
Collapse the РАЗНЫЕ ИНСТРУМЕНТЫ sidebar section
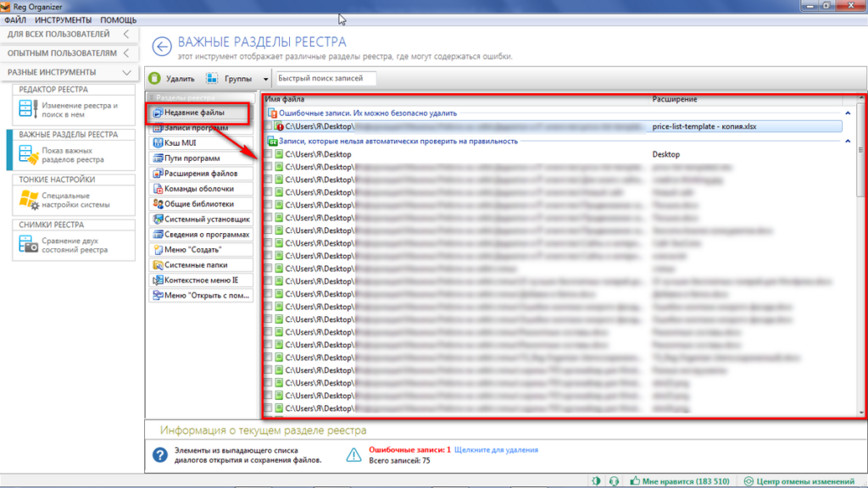pyautogui.click(x=125, y=73)
